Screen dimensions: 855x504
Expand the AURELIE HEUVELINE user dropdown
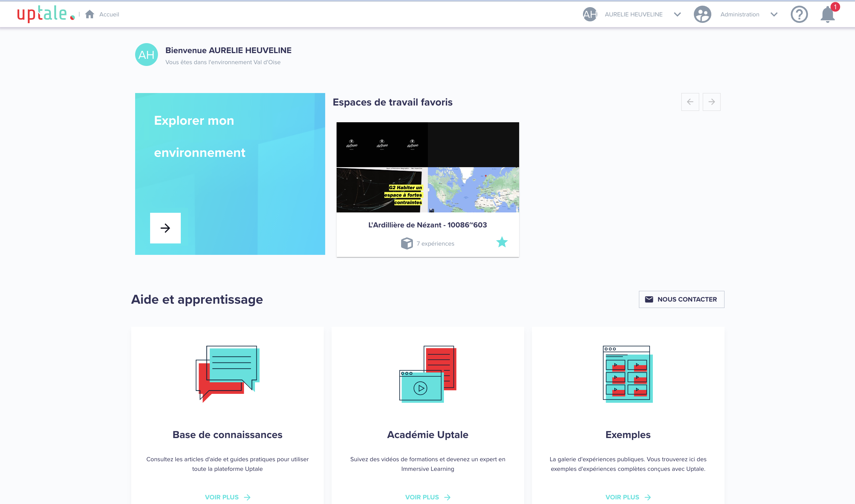click(677, 15)
